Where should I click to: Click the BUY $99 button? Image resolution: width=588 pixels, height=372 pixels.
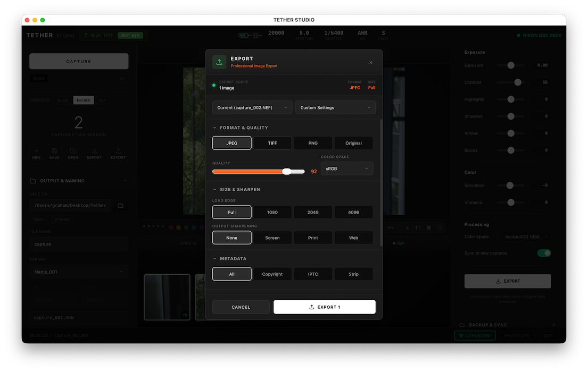point(130,35)
